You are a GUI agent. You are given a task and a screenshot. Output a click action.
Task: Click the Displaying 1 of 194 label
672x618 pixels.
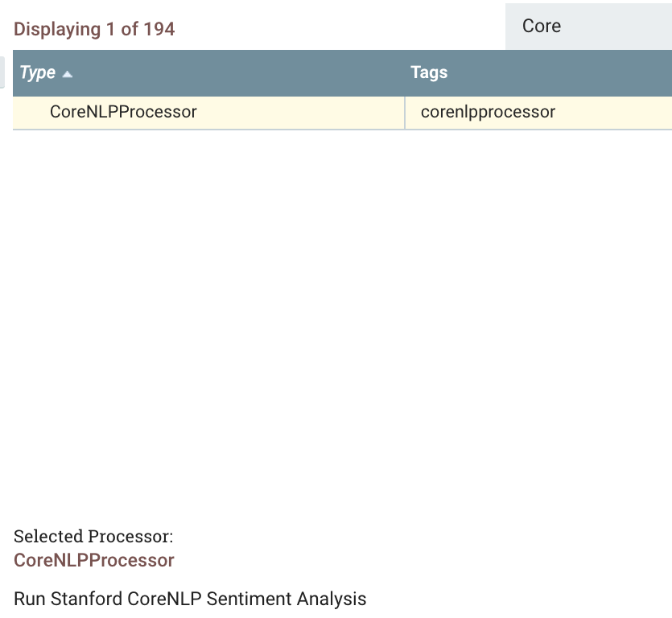click(x=94, y=28)
